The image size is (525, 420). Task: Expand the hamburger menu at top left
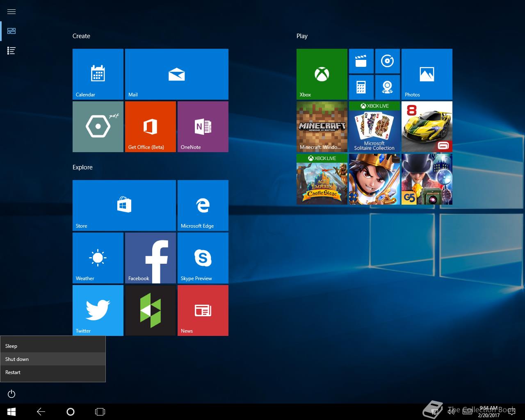tap(11, 11)
